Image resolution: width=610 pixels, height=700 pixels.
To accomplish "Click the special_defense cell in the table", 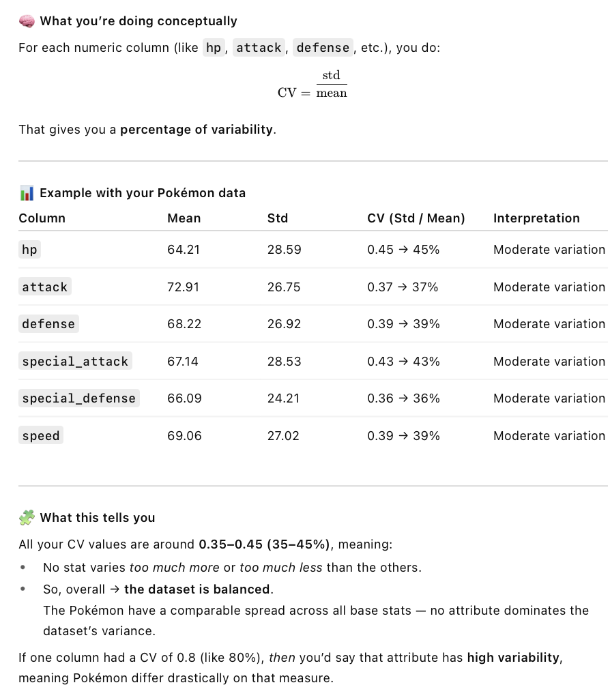I will (x=79, y=398).
